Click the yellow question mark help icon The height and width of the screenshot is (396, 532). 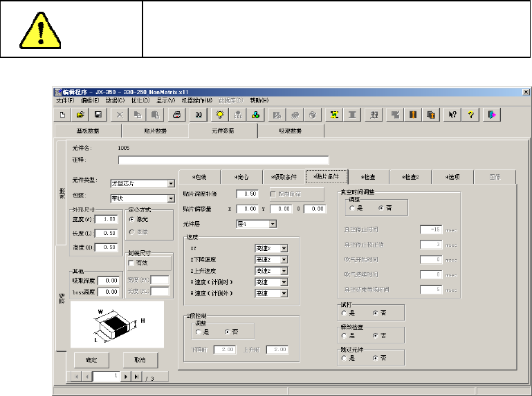point(471,115)
